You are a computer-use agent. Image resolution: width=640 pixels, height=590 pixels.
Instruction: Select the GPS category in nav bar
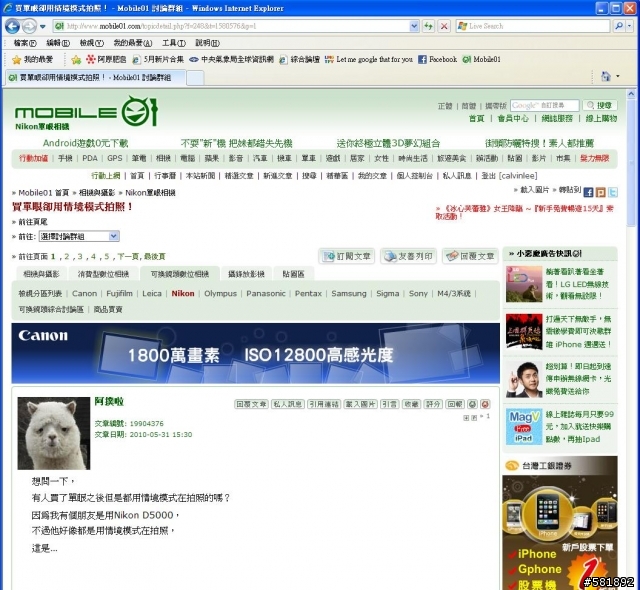[x=115, y=158]
